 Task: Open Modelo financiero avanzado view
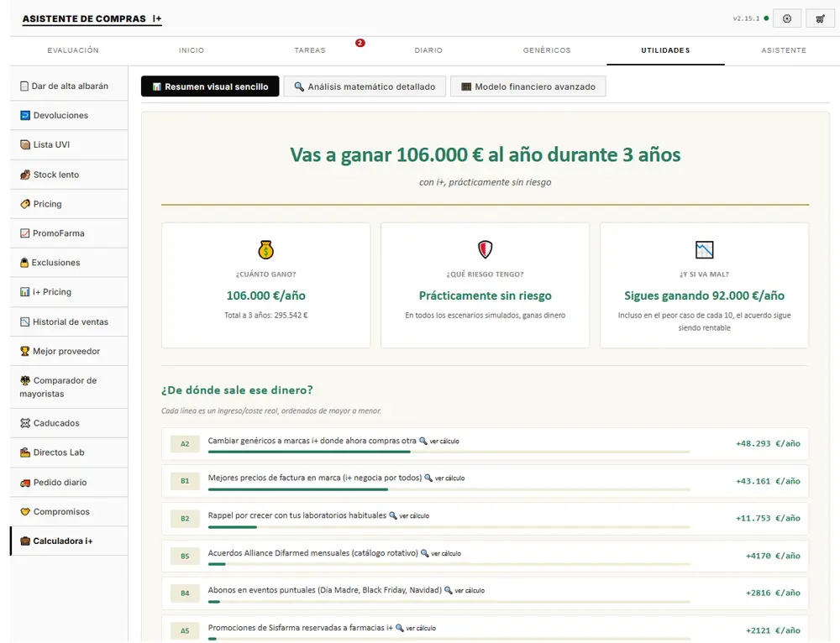coord(528,86)
